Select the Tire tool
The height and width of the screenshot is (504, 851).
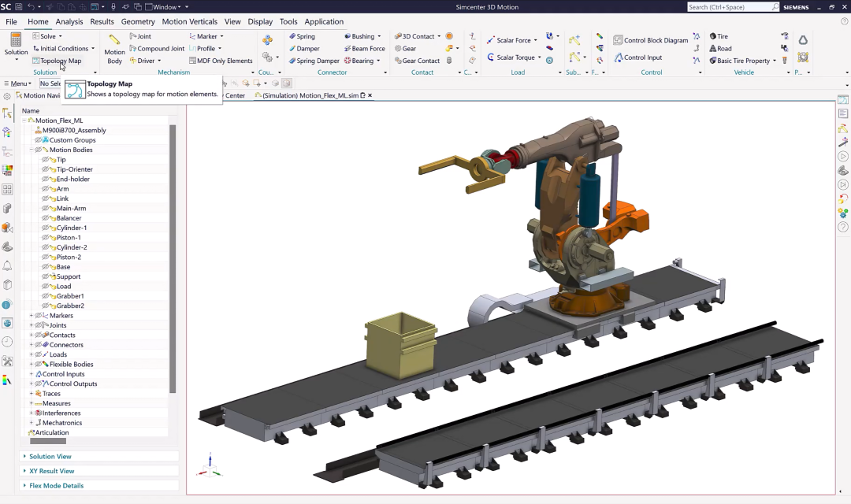click(719, 36)
